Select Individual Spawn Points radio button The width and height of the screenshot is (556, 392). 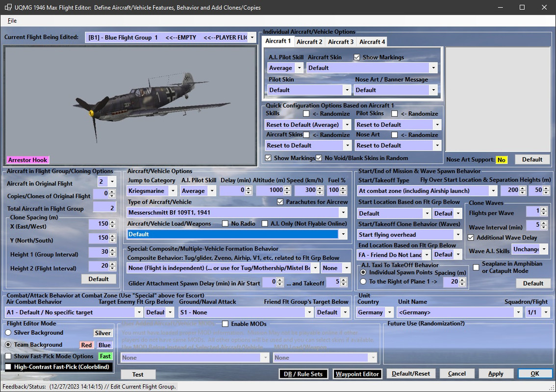click(363, 272)
